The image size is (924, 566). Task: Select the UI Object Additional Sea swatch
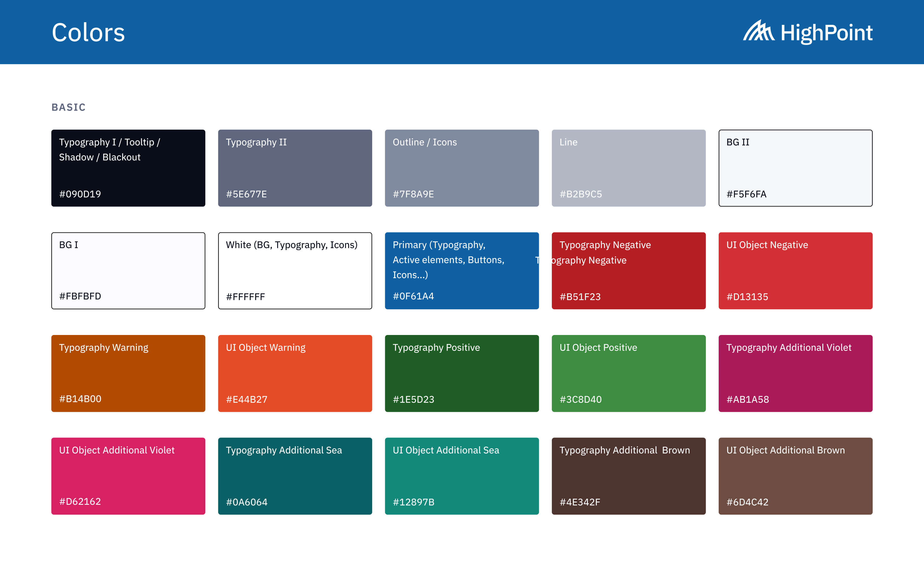pos(462,476)
